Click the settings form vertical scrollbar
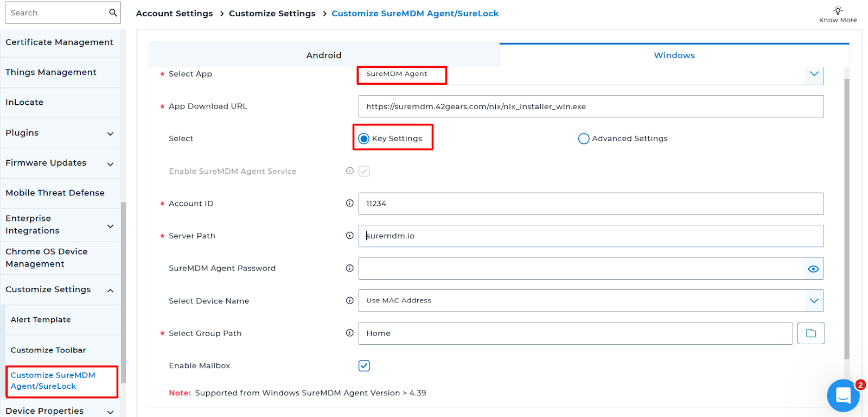Image resolution: width=868 pixels, height=417 pixels. click(847, 219)
